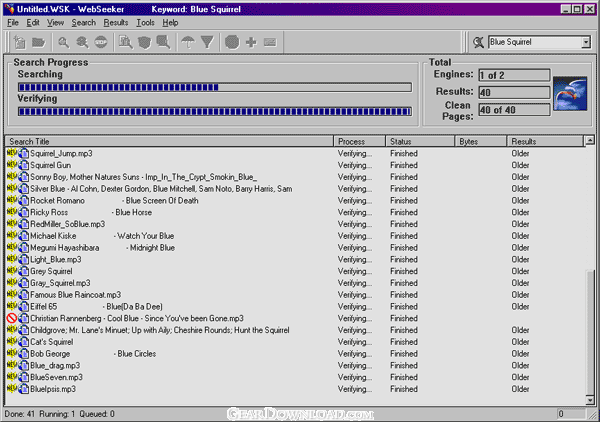Click the keyword search icon beside Blue Squirrel box

tap(479, 42)
